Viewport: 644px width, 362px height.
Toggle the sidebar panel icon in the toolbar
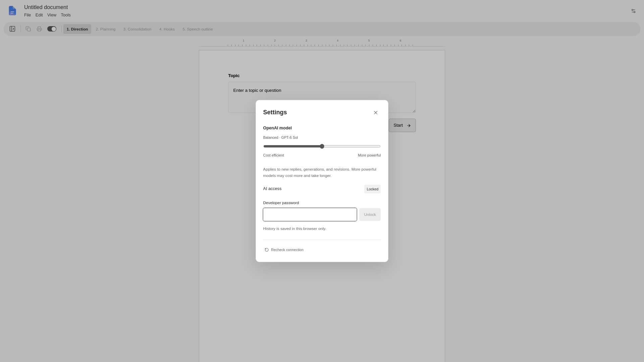click(x=12, y=29)
